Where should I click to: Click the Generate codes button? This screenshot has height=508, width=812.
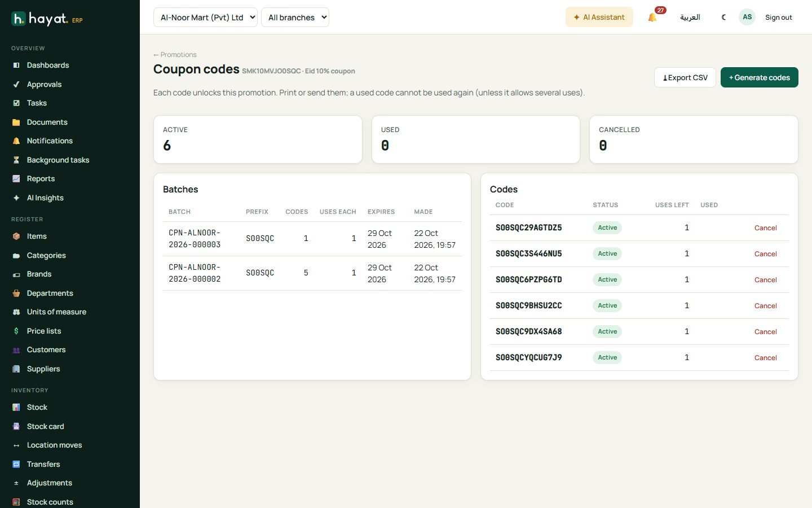(x=759, y=77)
